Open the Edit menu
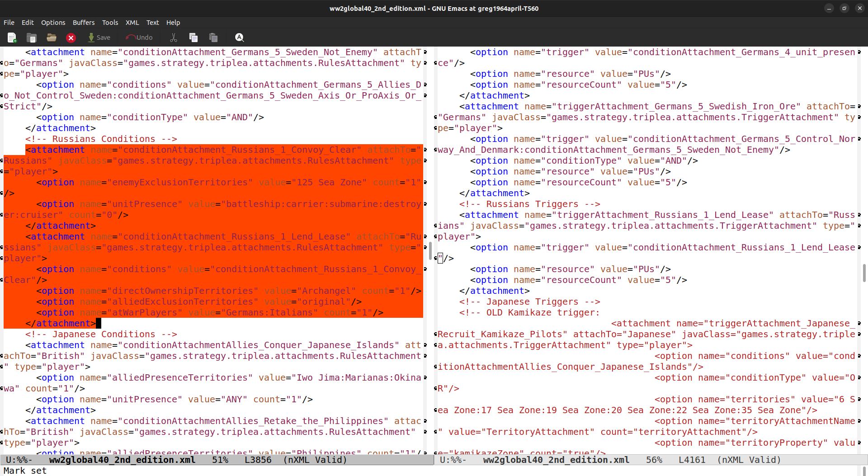868x476 pixels. tap(28, 23)
